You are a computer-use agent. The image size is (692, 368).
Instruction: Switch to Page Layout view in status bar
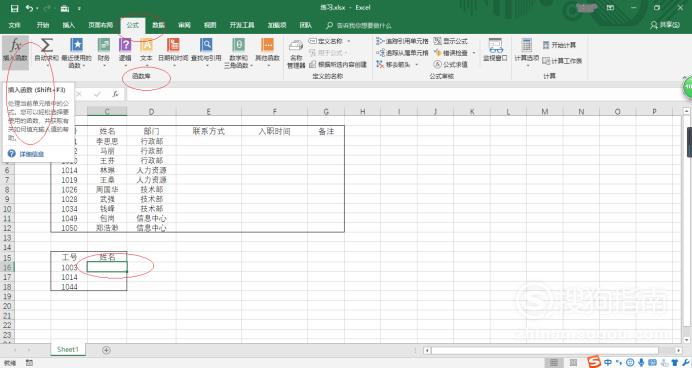(573, 363)
